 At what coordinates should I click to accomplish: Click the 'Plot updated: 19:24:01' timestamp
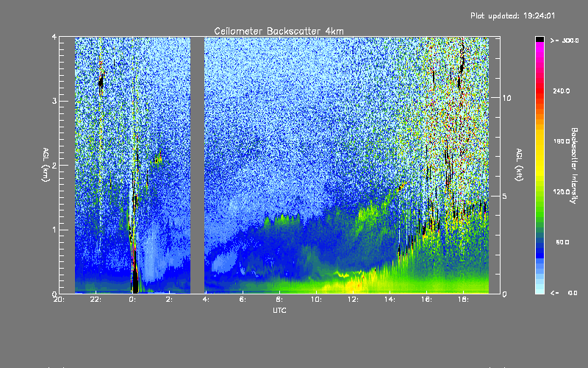[x=512, y=15]
